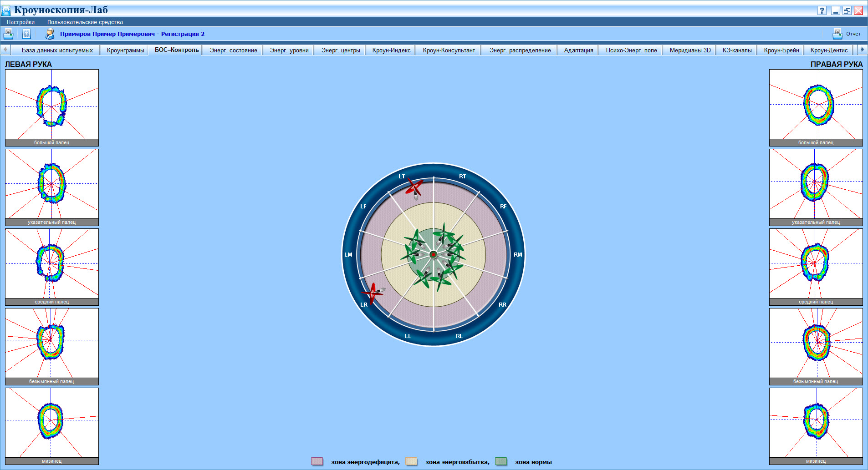
Task: Open the Настройки menu
Action: coord(20,22)
